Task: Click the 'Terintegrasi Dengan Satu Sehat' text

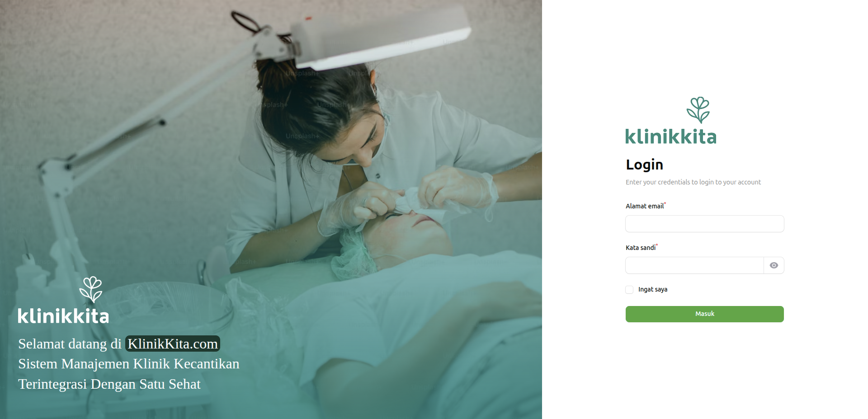Action: click(x=109, y=384)
